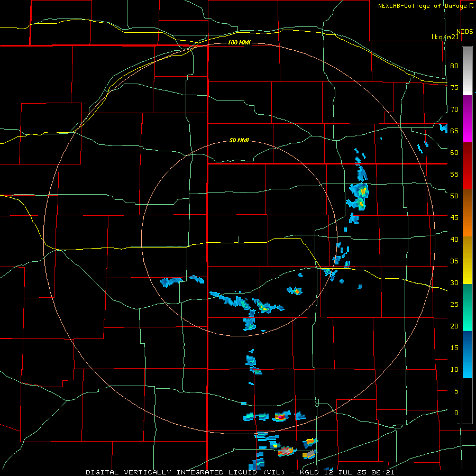The width and height of the screenshot is (476, 476).
Task: Pick the blue segment of the color bar
Action: 467,354
